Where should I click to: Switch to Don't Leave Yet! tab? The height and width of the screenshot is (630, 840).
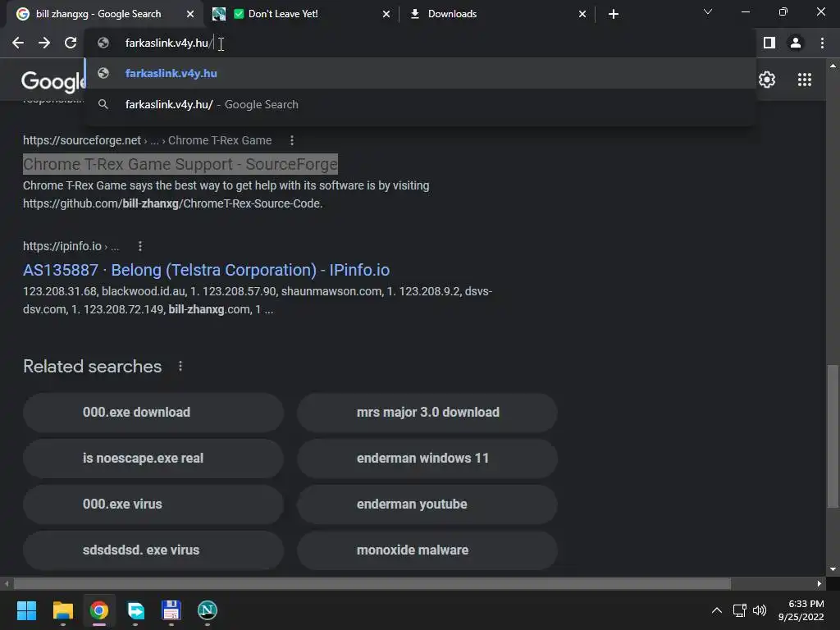coord(300,14)
